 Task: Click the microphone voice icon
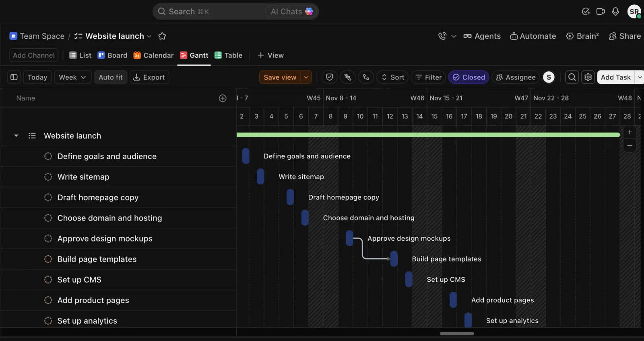(x=615, y=12)
